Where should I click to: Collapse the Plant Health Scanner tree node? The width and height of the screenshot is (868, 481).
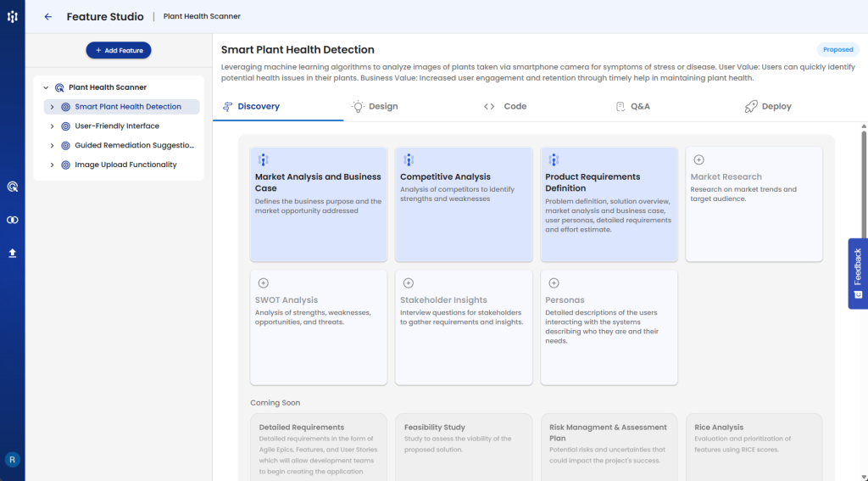pyautogui.click(x=44, y=87)
